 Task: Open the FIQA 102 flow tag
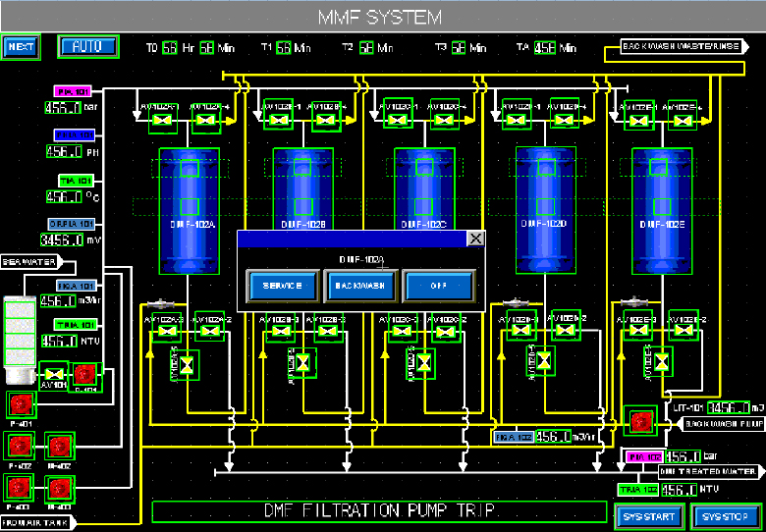(514, 437)
